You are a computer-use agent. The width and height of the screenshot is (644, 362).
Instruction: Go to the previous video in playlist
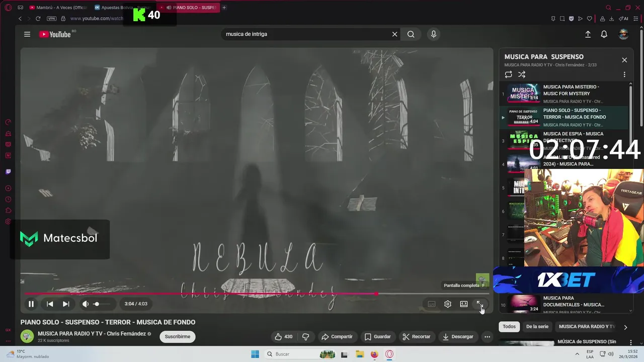(x=50, y=304)
